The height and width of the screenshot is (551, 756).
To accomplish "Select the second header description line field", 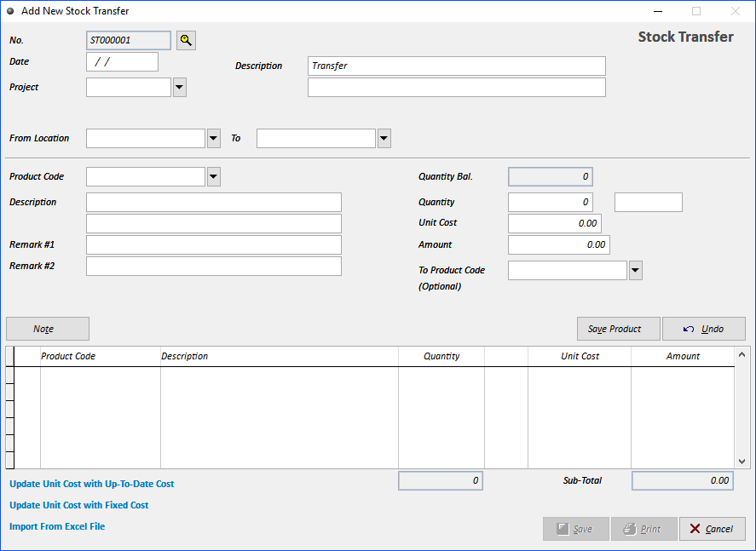I will point(457,88).
